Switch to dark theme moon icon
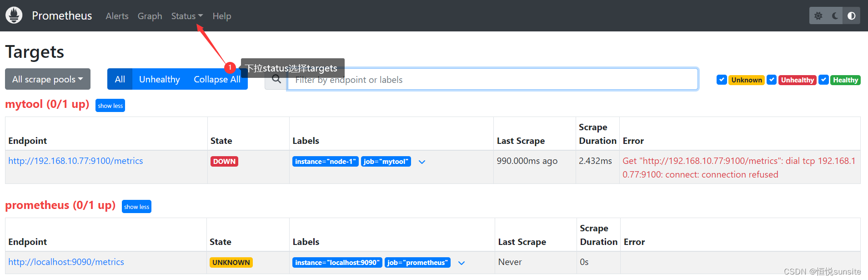Image resolution: width=868 pixels, height=280 pixels. tap(835, 16)
